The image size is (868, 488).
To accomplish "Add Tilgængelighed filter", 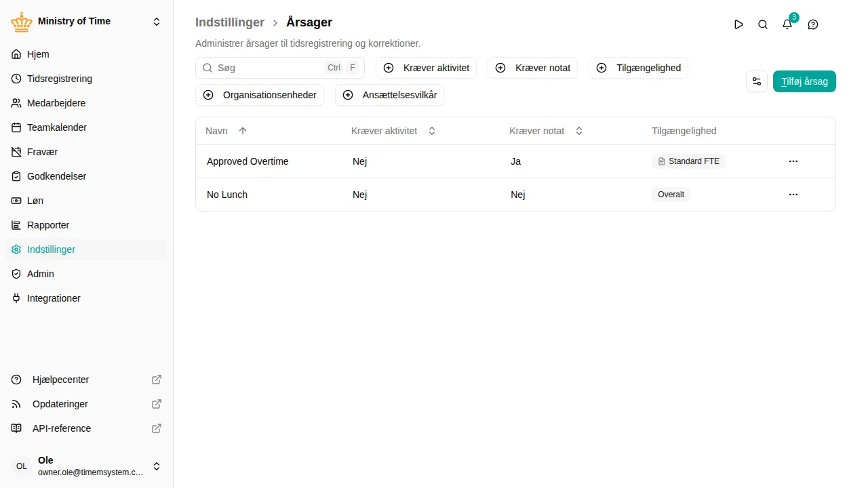I will pyautogui.click(x=638, y=68).
